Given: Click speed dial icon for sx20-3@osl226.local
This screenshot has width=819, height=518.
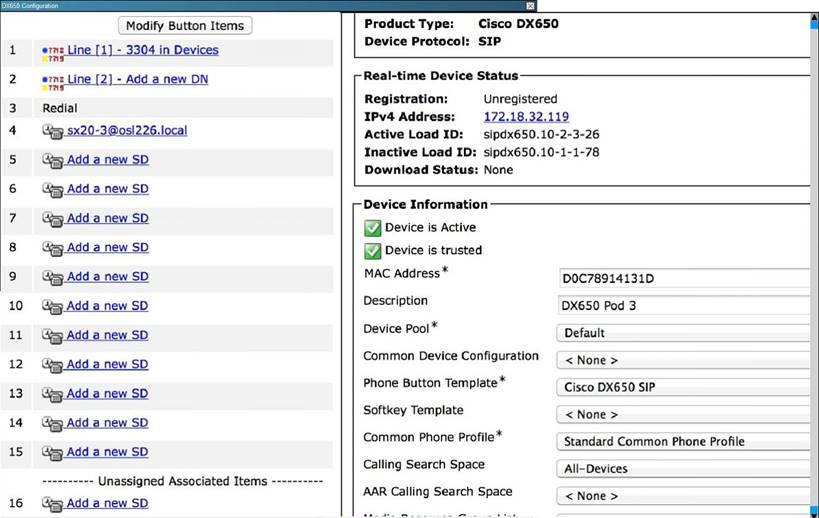Looking at the screenshot, I should tap(53, 131).
